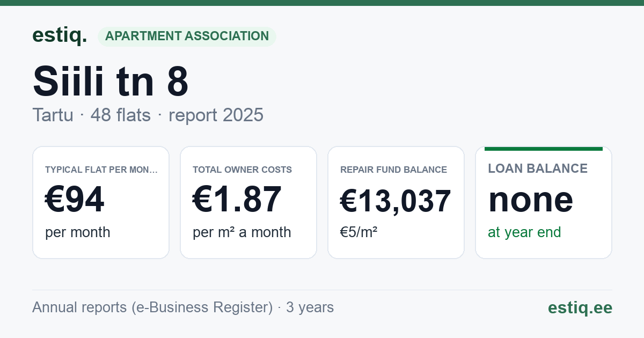The width and height of the screenshot is (644, 338).
Task: Click the Siili tn 8 heading
Action: pyautogui.click(x=111, y=80)
